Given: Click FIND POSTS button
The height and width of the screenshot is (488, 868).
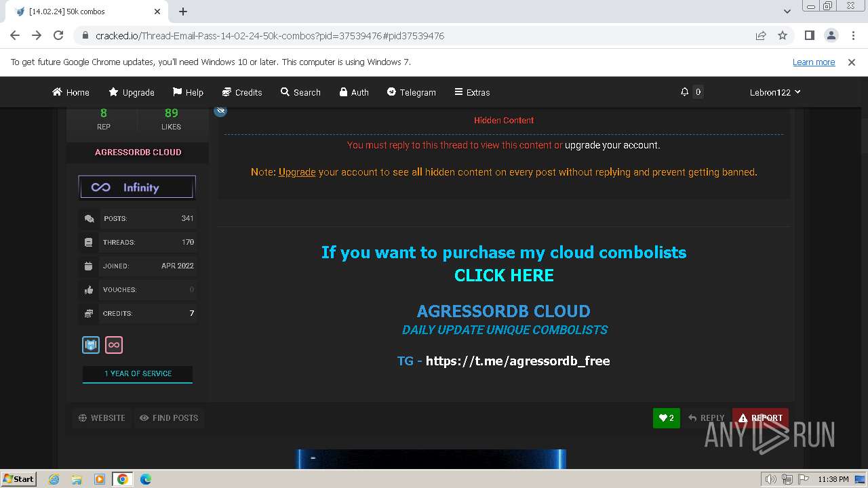Looking at the screenshot, I should click(169, 418).
